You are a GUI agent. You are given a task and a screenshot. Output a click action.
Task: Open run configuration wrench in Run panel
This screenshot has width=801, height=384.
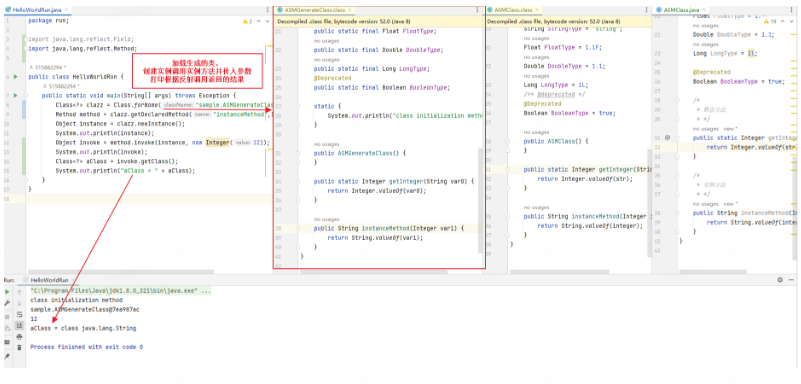[x=7, y=303]
